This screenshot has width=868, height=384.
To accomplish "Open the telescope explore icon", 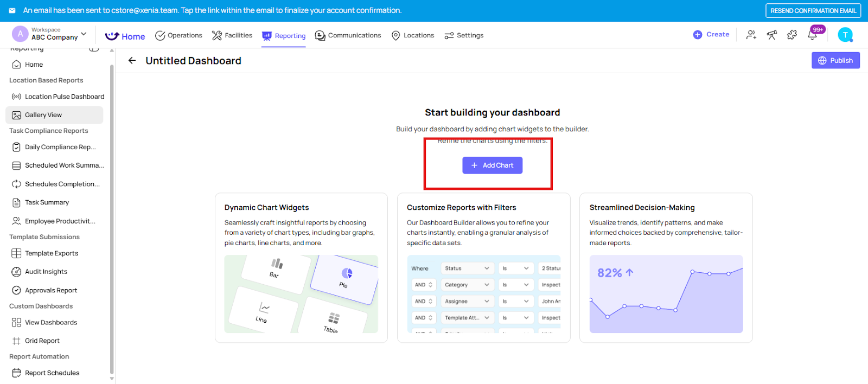I will click(x=771, y=35).
